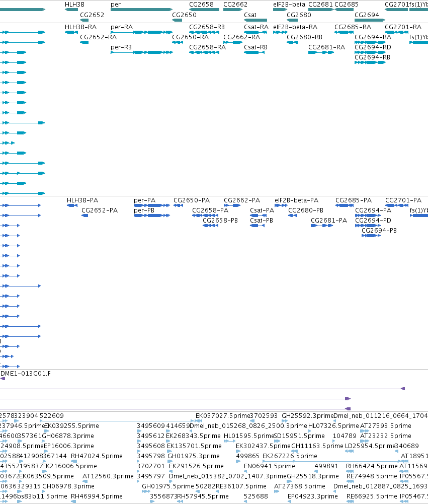Open the per-RA transcript label
Image resolution: width=428 pixels, height=504 pixels.
pyautogui.click(x=122, y=27)
